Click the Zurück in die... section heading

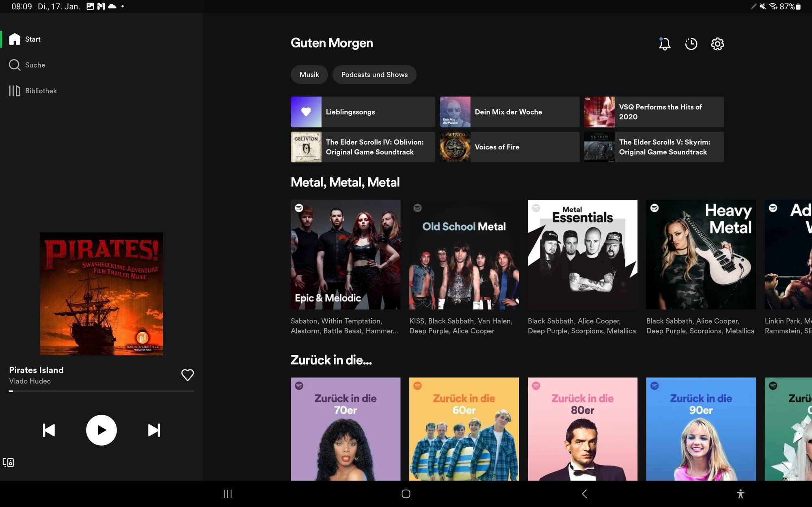[x=331, y=360]
